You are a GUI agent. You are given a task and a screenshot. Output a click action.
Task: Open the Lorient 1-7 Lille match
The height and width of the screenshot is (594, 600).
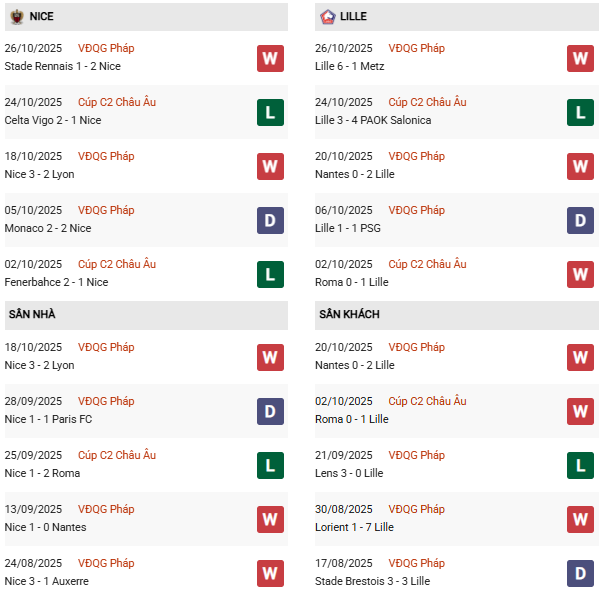pos(354,527)
